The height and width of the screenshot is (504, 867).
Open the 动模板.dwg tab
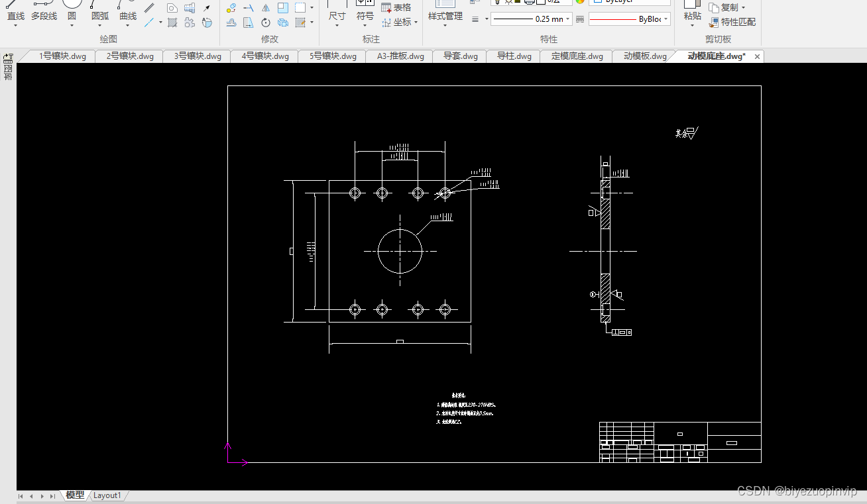tap(645, 56)
